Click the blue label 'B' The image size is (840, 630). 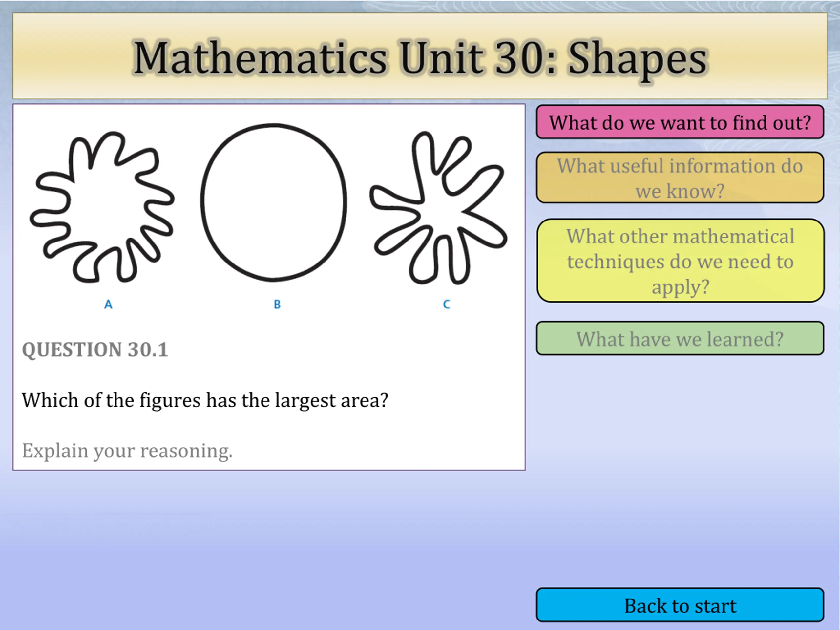pyautogui.click(x=277, y=304)
